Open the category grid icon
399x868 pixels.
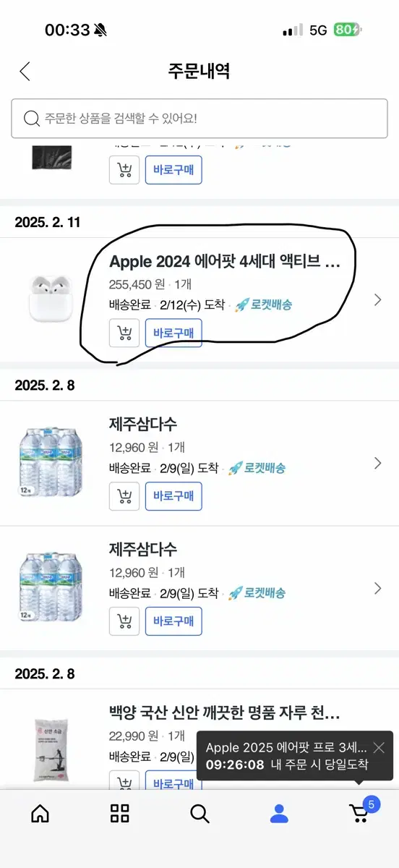pyautogui.click(x=120, y=813)
